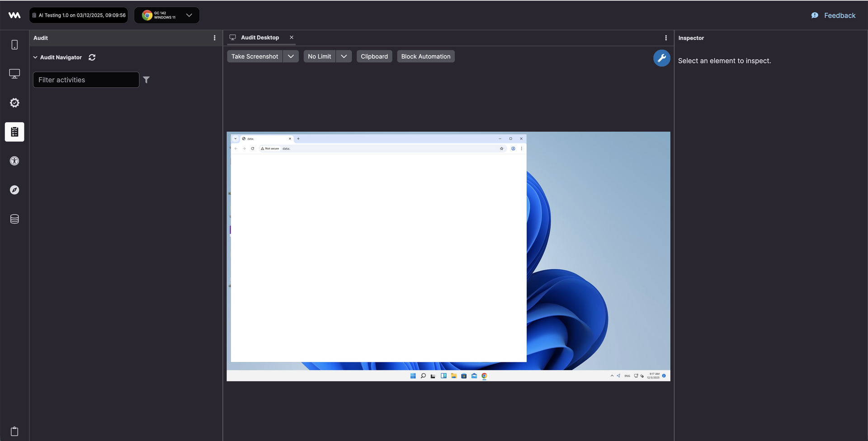The width and height of the screenshot is (868, 441).
Task: Click the Block Automation button
Action: point(426,56)
